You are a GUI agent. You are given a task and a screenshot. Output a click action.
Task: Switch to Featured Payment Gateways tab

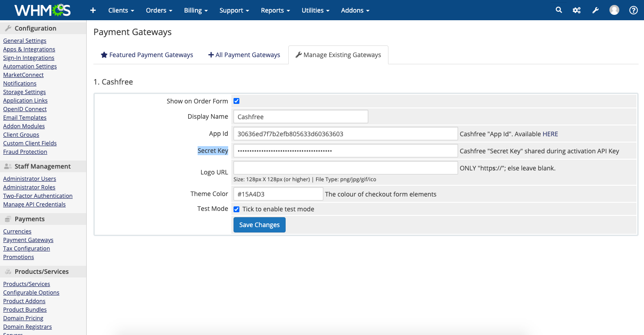(x=147, y=55)
